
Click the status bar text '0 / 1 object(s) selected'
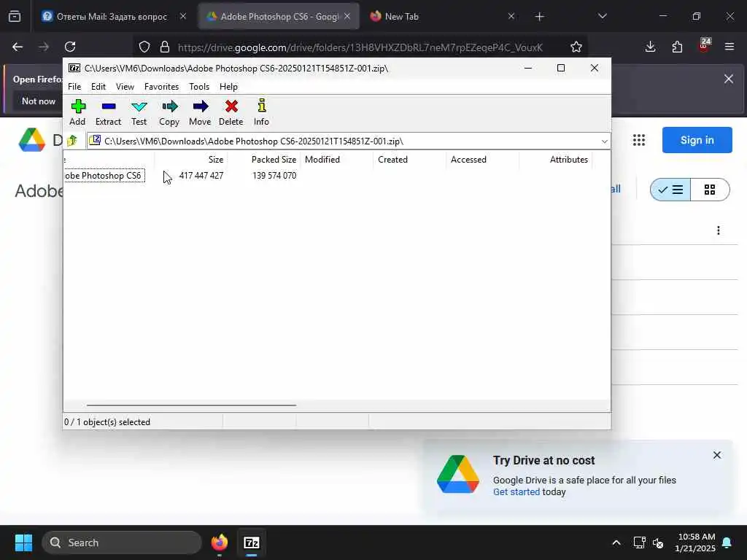(107, 422)
